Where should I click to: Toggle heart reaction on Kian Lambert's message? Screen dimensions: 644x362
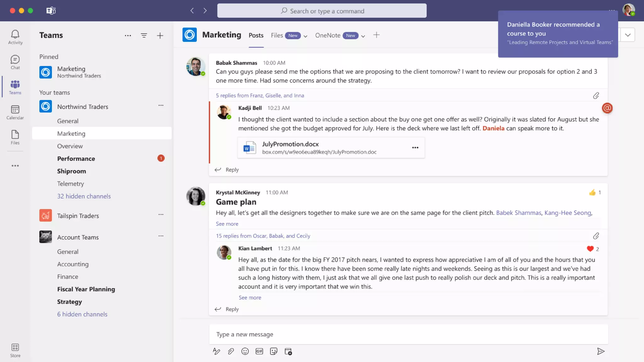click(590, 249)
